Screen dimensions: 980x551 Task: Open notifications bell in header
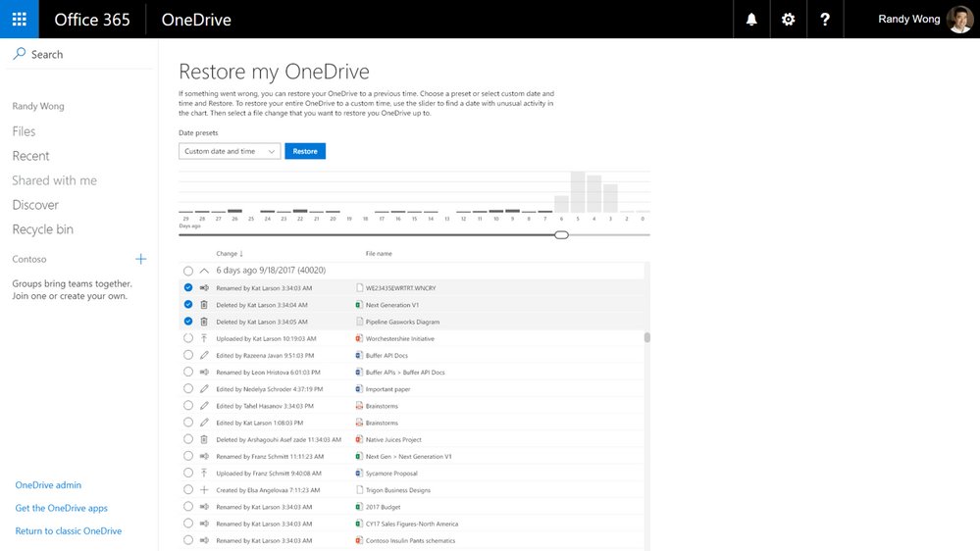coord(751,20)
